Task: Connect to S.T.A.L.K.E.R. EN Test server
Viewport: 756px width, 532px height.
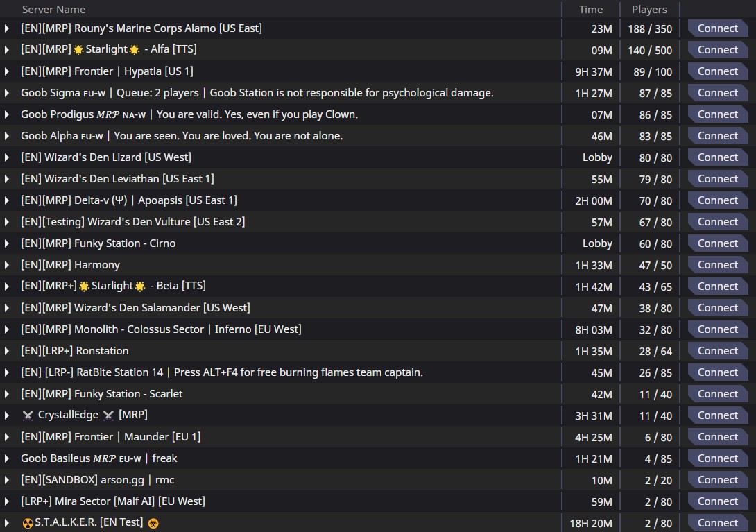Action: (717, 523)
